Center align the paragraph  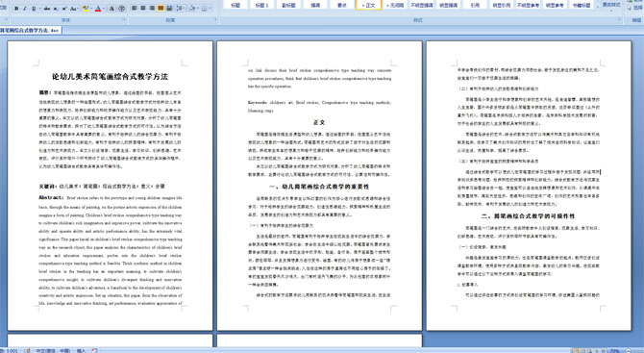(143, 9)
